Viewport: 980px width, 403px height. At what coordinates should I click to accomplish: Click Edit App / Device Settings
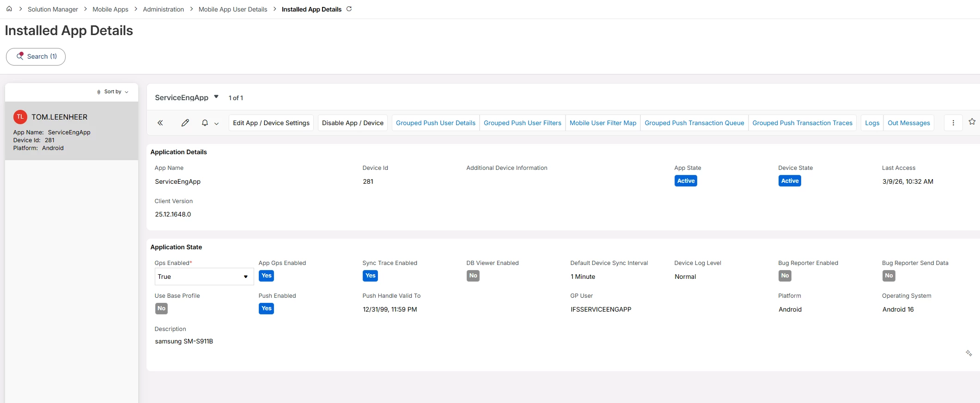[271, 123]
